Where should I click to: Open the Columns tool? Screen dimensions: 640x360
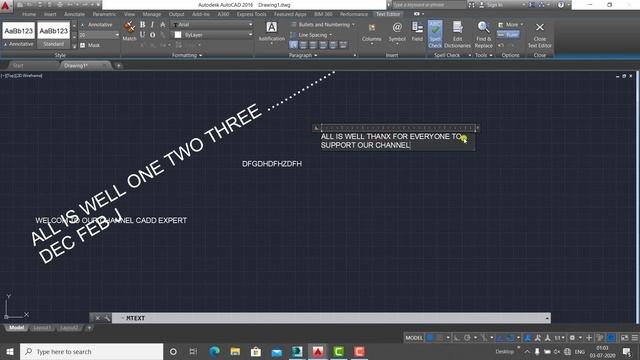371,33
